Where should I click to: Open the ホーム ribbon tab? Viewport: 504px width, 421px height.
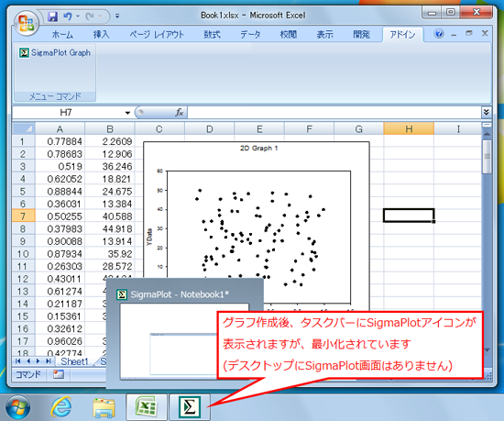click(62, 34)
